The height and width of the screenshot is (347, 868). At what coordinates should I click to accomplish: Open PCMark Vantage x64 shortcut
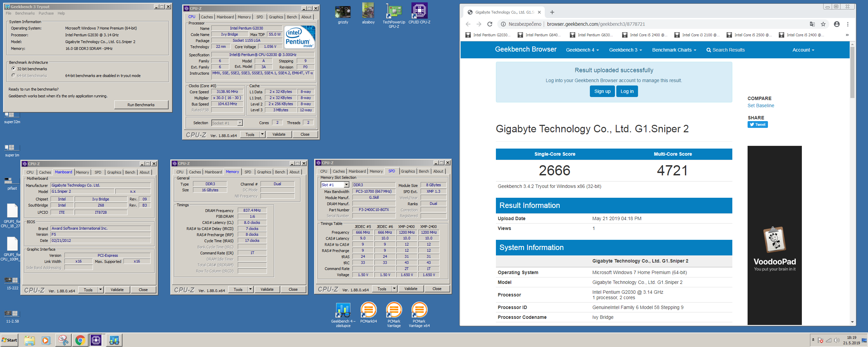(x=419, y=315)
